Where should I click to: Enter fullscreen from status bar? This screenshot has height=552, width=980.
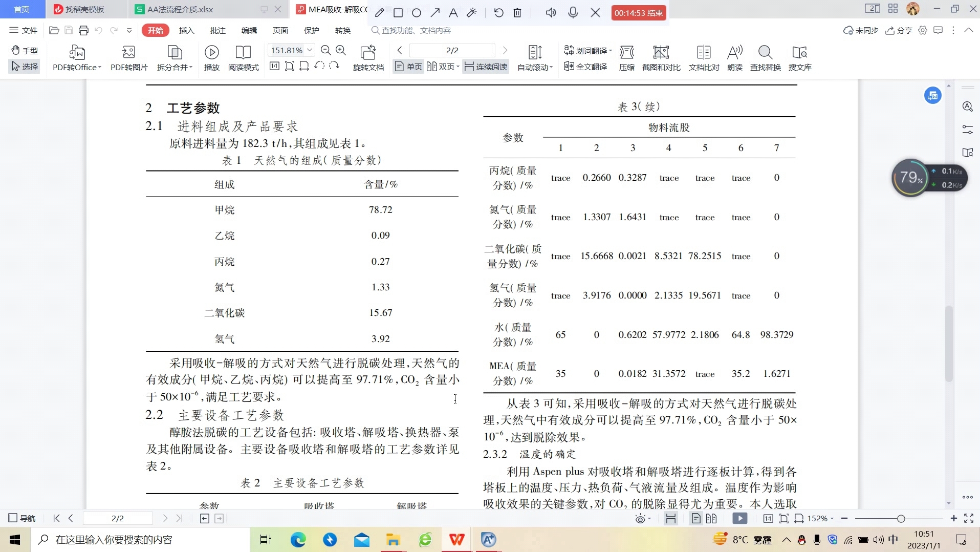tap(969, 518)
